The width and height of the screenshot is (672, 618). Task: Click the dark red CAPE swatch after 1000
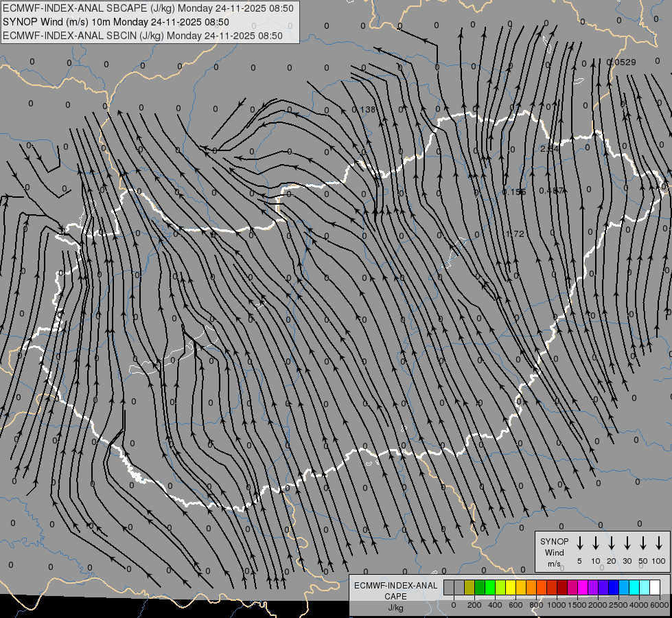point(563,587)
